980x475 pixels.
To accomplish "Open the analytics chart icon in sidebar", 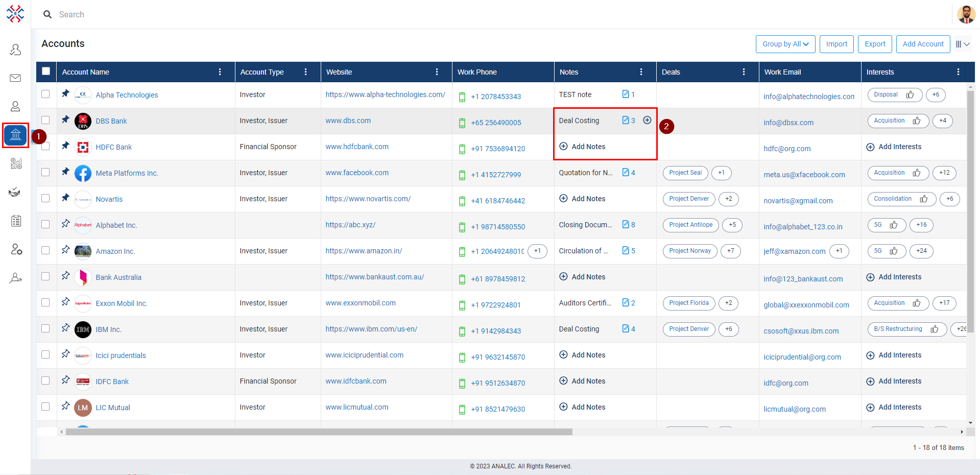I will pyautogui.click(x=16, y=163).
